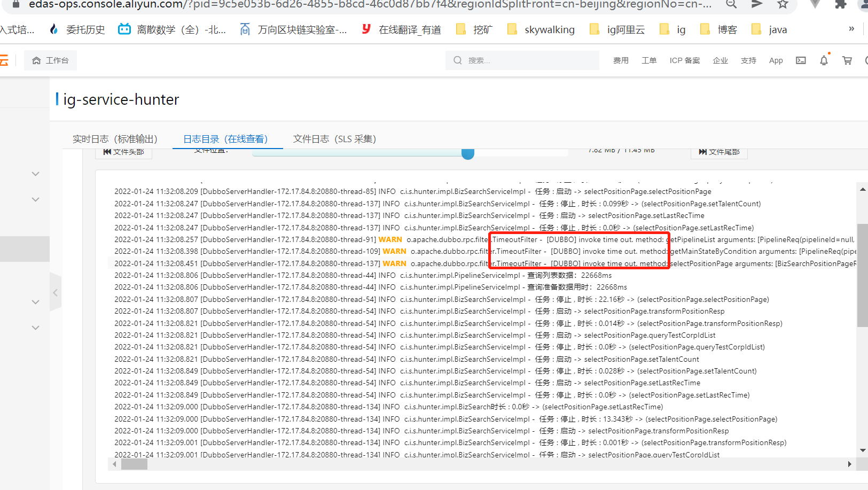The image size is (868, 490).
Task: Open the App menu
Action: pos(776,60)
